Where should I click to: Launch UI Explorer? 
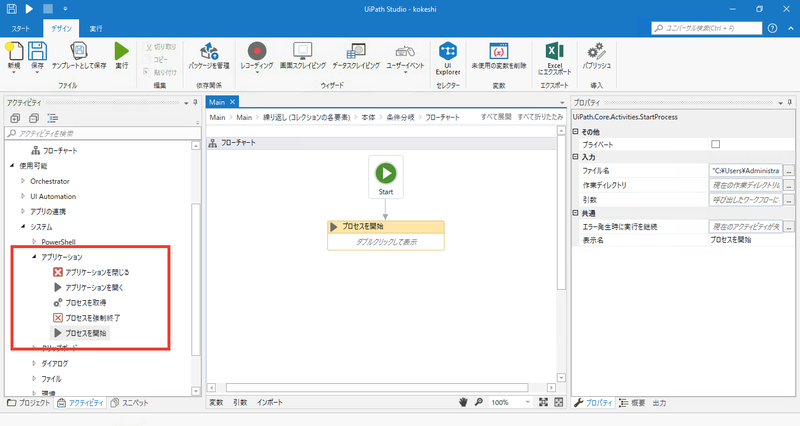pyautogui.click(x=448, y=58)
